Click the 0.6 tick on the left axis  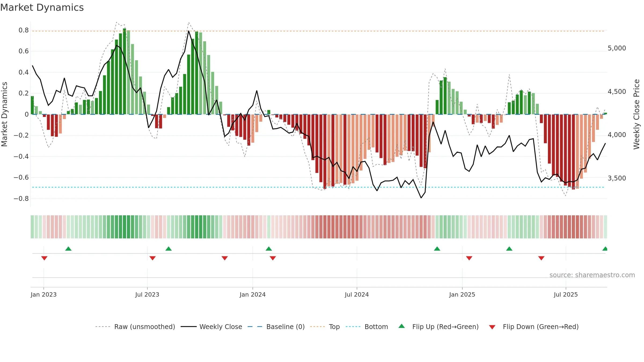tap(24, 51)
